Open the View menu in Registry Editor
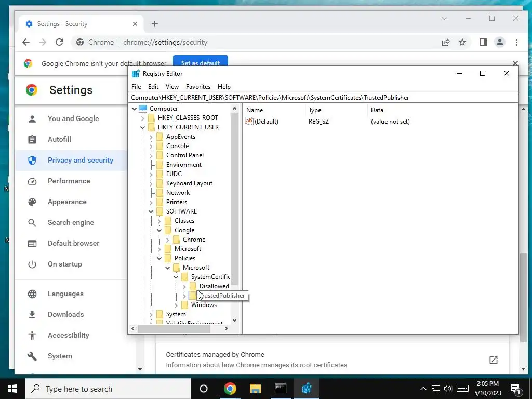The height and width of the screenshot is (399, 532). (x=172, y=87)
